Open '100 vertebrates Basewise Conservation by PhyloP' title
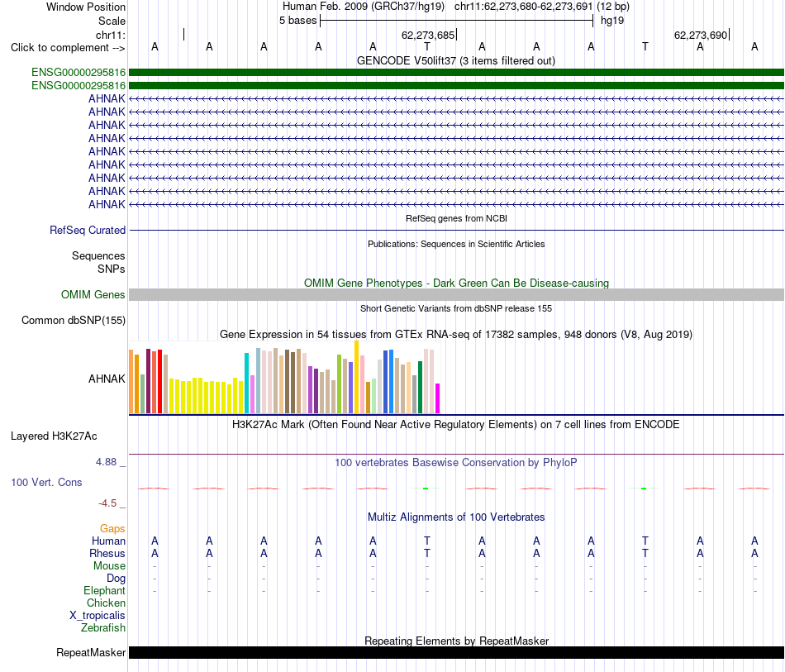785x672 pixels. click(x=455, y=462)
